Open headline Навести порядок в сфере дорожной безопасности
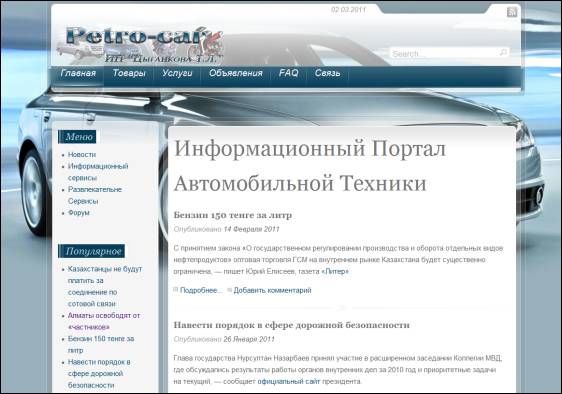This screenshot has width=562, height=394. coord(291,325)
